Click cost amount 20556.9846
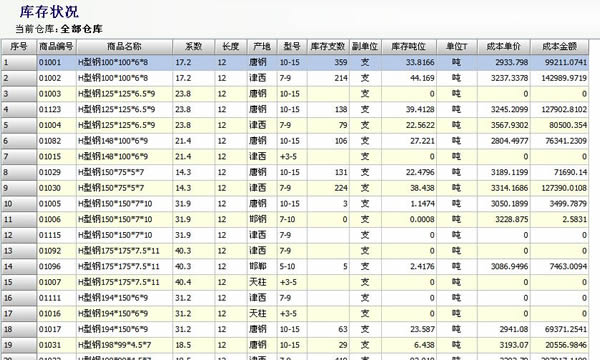The height and width of the screenshot is (360, 600). 566,345
